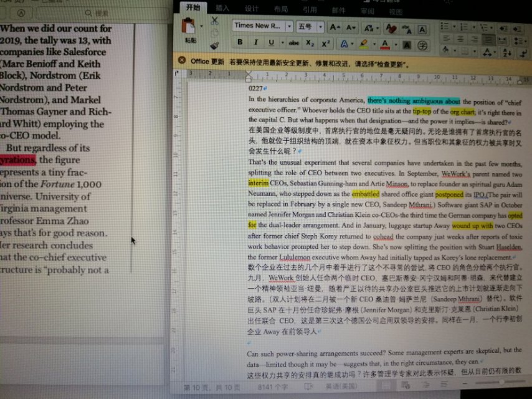Center align text in the ribbon
This screenshot has width=532, height=399.
(460, 39)
